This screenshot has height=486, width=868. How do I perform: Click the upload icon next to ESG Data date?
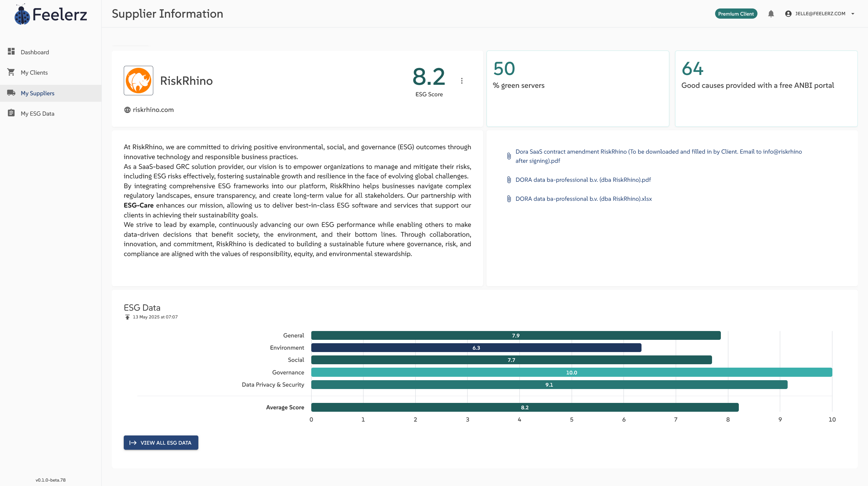(127, 317)
